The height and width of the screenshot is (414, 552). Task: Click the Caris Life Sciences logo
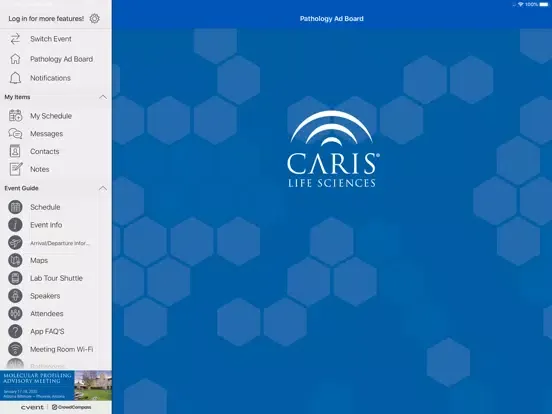[332, 149]
